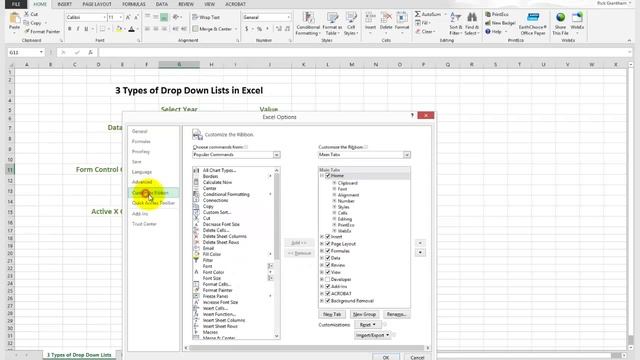
Task: Open the FILE ribbon tab
Action: point(16,4)
